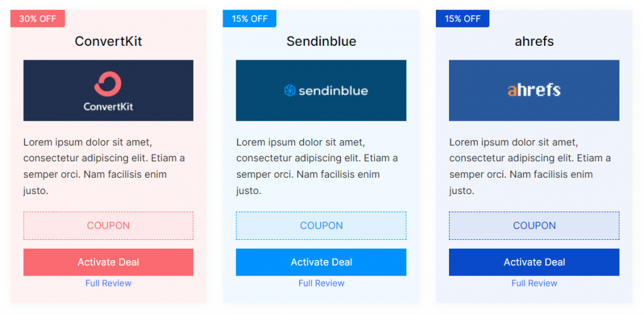Click the Sendinblue 15% OFF badge
644x314 pixels.
tap(249, 18)
